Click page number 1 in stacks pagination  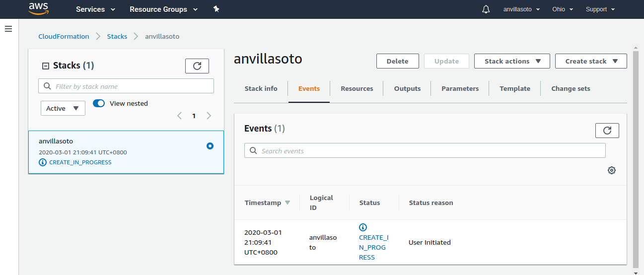click(x=194, y=116)
